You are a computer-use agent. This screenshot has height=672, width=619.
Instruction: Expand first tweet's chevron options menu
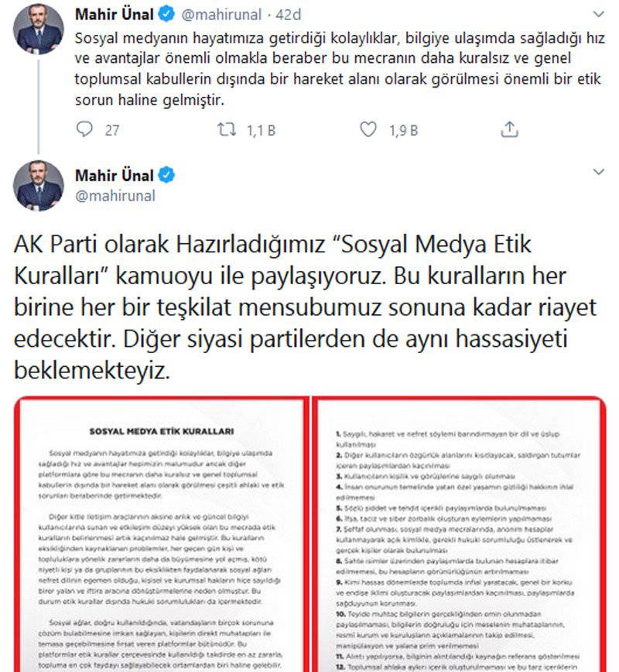coord(598,14)
